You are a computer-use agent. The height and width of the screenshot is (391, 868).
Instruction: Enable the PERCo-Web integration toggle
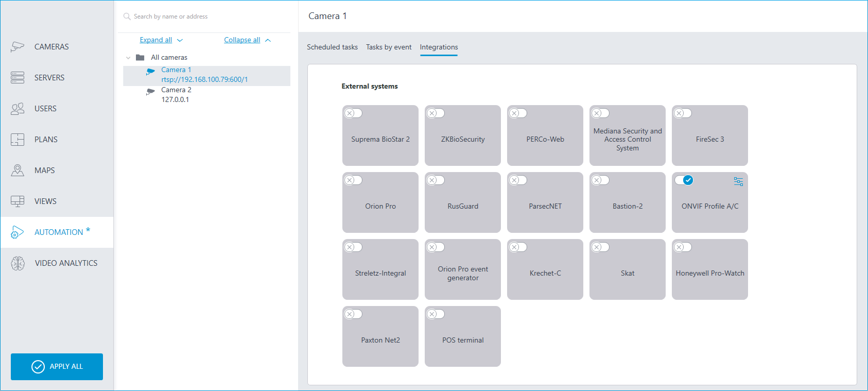coord(518,113)
